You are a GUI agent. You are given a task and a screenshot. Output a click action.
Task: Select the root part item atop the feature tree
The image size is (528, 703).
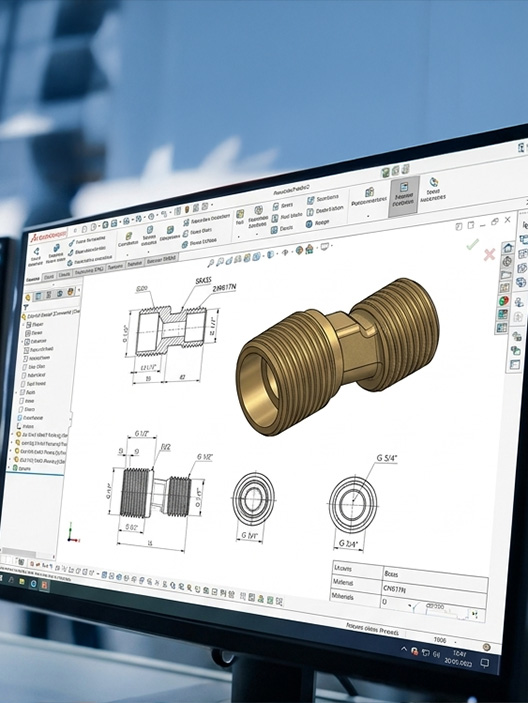coord(50,314)
